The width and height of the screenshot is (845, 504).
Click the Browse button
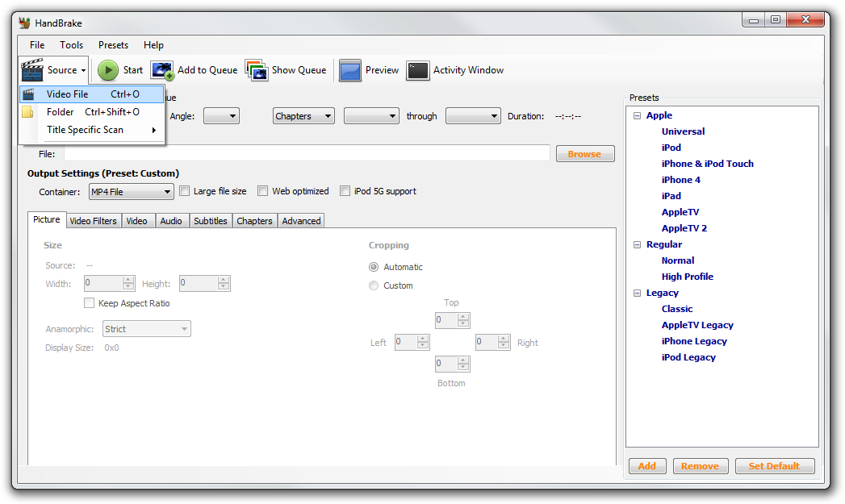584,154
